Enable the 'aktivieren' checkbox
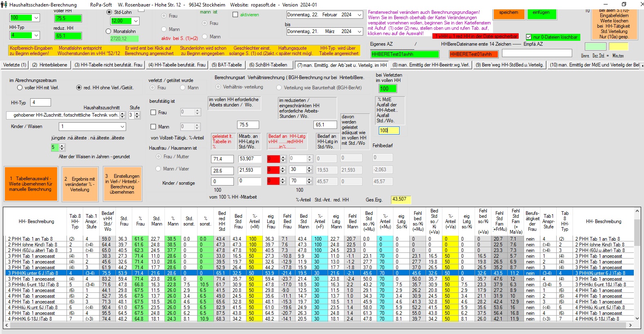644x334 pixels. click(x=235, y=15)
